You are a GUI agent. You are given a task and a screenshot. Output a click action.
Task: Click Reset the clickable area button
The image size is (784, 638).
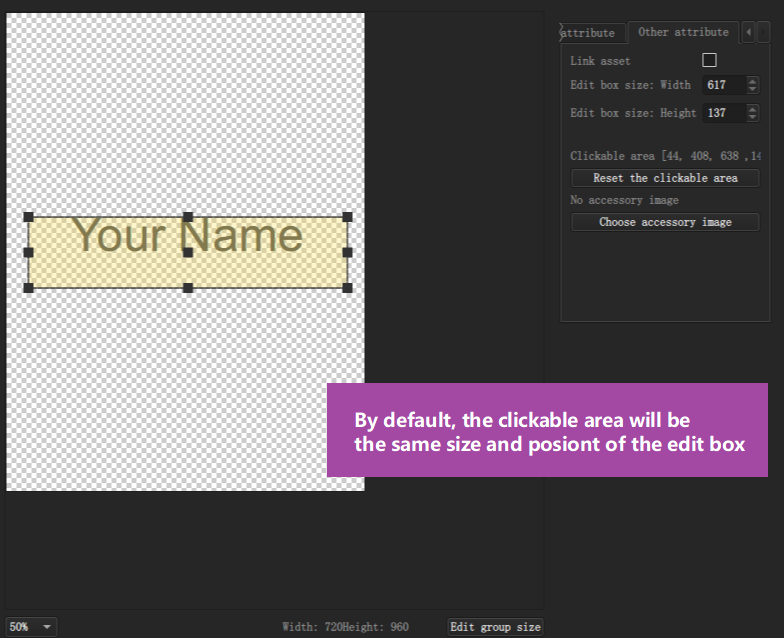pos(665,178)
